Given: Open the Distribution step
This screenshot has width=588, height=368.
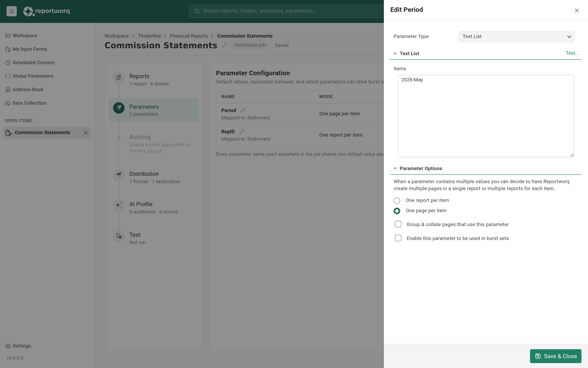Looking at the screenshot, I should tap(154, 177).
